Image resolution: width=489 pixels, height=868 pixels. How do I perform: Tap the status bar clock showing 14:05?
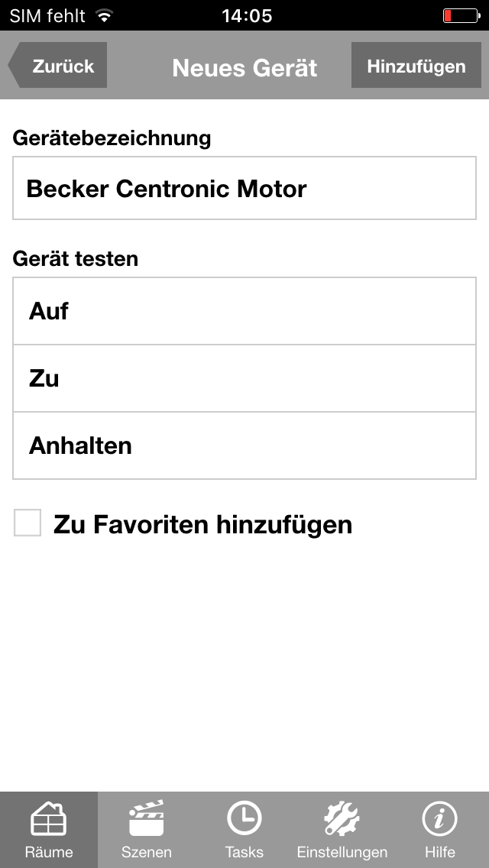[244, 15]
